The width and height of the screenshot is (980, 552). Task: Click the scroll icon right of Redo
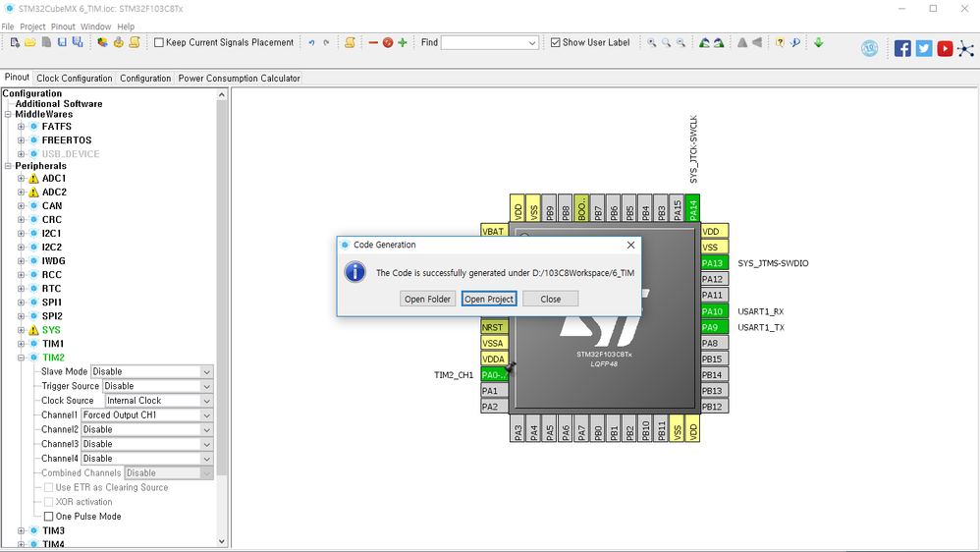[x=350, y=42]
